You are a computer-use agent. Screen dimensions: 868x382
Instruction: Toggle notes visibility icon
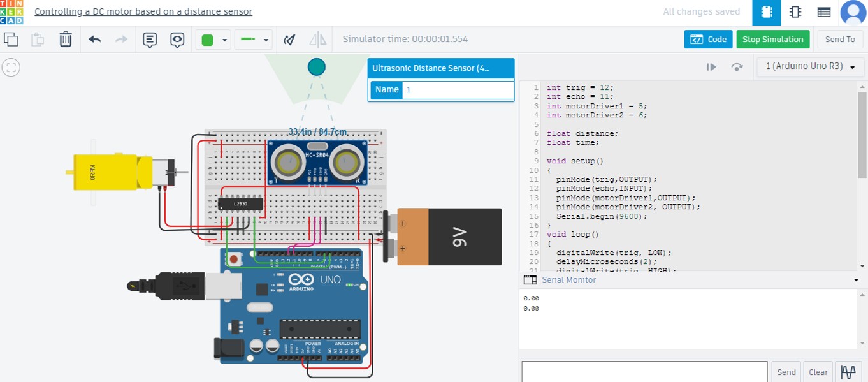(x=177, y=40)
